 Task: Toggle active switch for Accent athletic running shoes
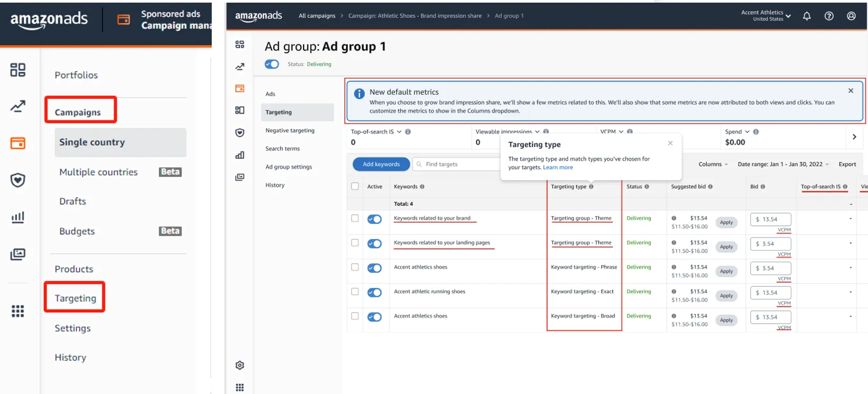tap(375, 293)
